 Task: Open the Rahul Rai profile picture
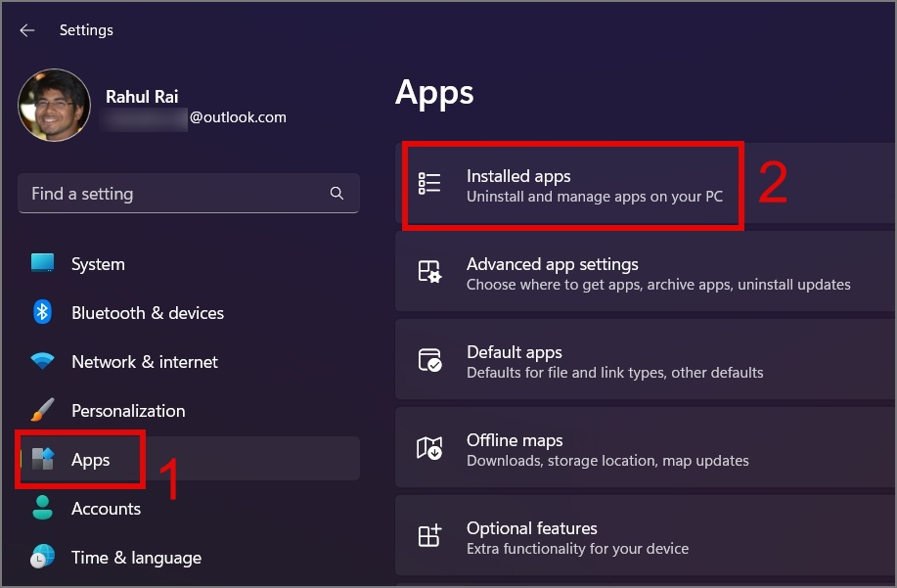(x=55, y=106)
